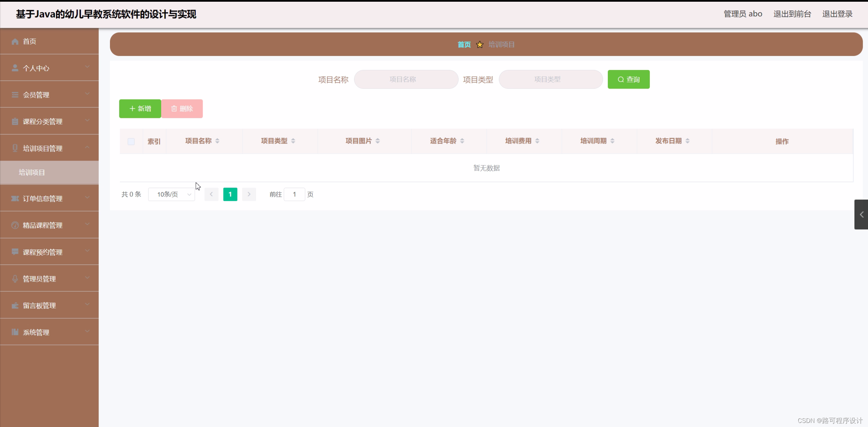Screen dimensions: 868x427
Task: Click the person icon beside 个人中心
Action: [15, 68]
